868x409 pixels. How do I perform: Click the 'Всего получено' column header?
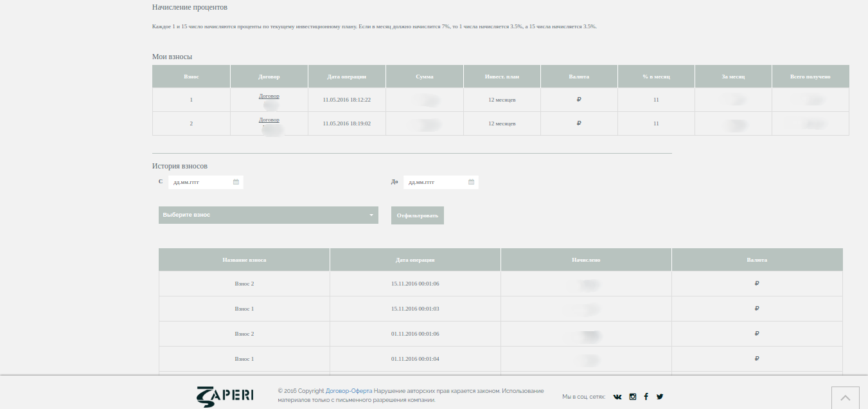(810, 77)
